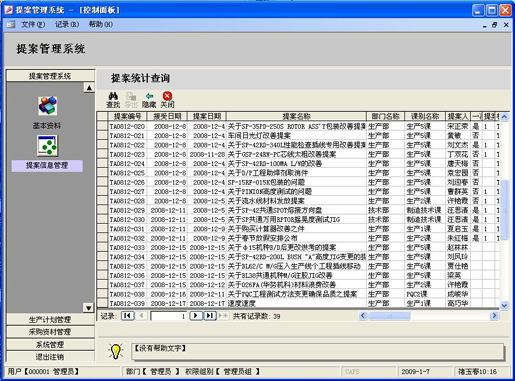The image size is (515, 381).
Task: Click the 课别名称 column header
Action: [425, 116]
